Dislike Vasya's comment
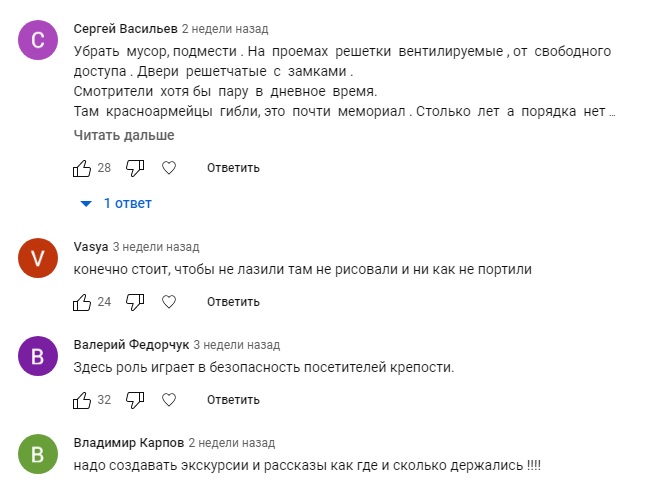670x484 pixels. (x=136, y=301)
